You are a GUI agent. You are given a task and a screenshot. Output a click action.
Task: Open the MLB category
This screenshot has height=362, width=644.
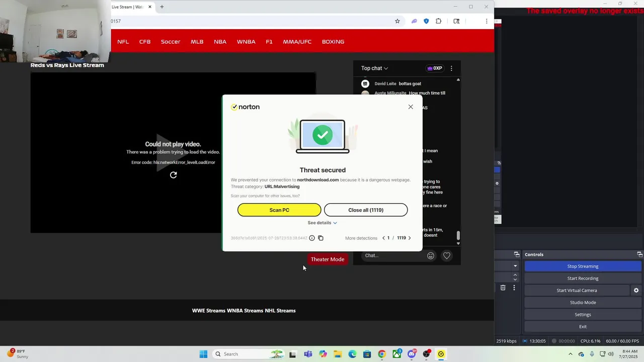[x=197, y=42]
